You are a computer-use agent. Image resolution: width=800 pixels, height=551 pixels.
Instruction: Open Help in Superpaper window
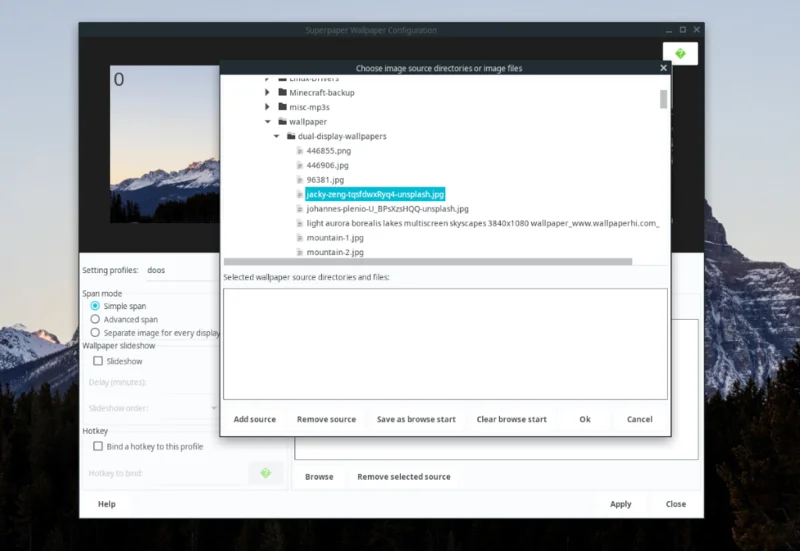click(107, 504)
